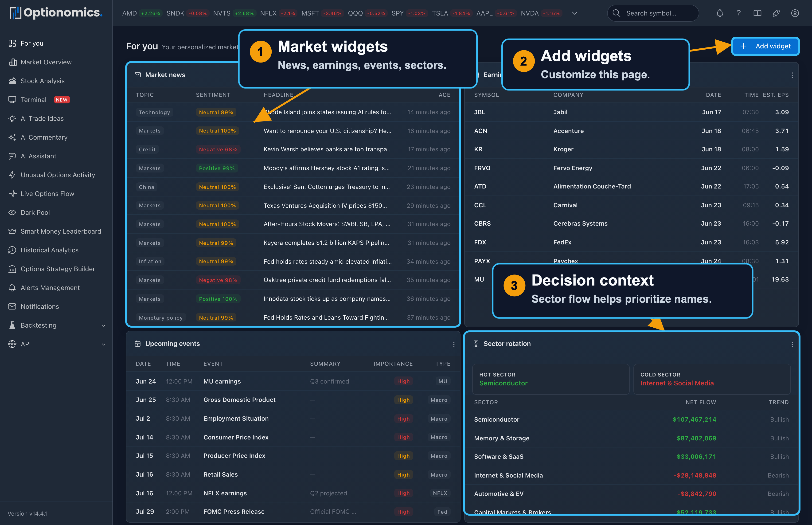Click the Cold Sector Internet & Social Media card
Viewport: 812px width, 525px height.
tap(712, 379)
